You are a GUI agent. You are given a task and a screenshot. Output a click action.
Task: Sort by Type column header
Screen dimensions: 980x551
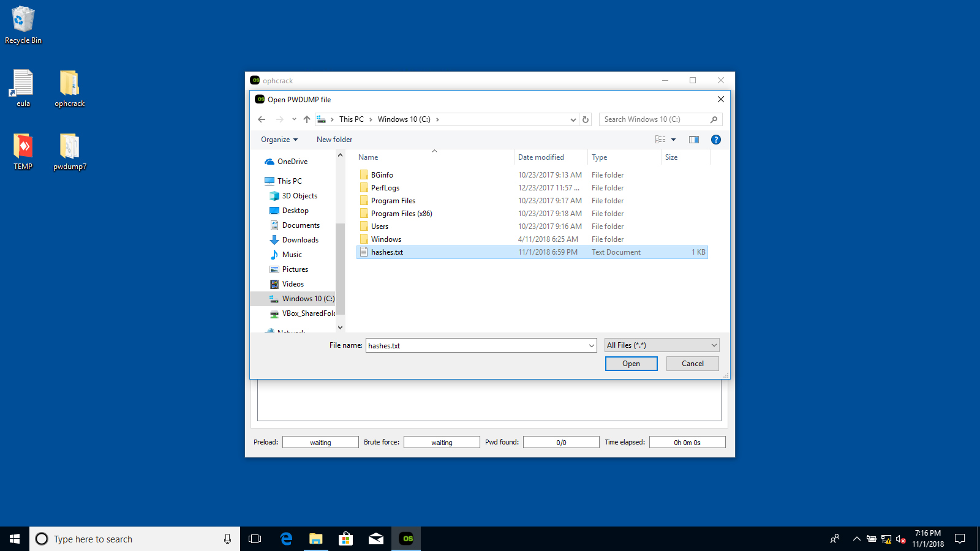(x=625, y=157)
